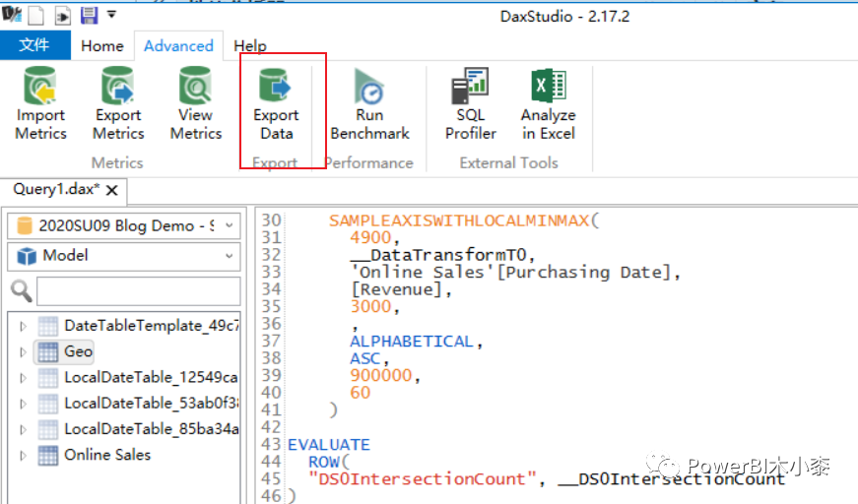Click the Run query icon in quick access toolbar
Screen dimensions: 858x504
(62, 16)
